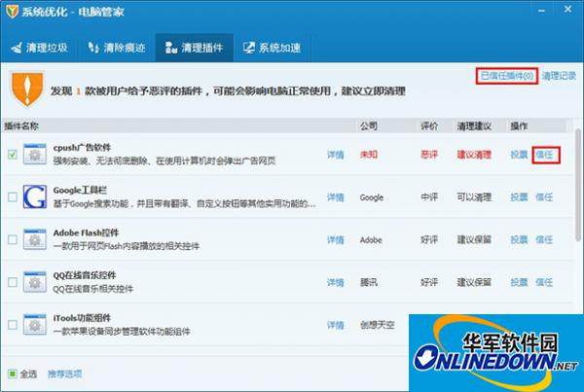Image resolution: width=584 pixels, height=392 pixels.
Task: Select the 清理插件 tab
Action: pos(195,48)
